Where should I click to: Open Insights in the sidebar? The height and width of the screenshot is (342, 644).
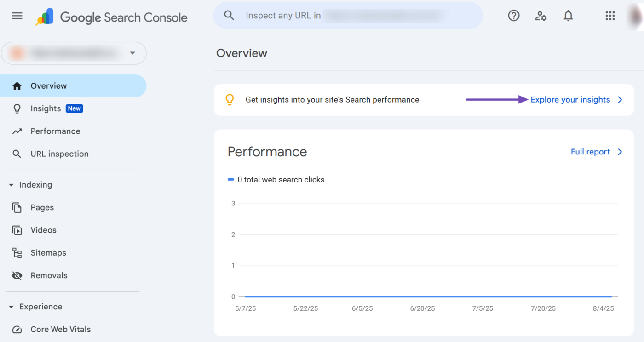[46, 108]
